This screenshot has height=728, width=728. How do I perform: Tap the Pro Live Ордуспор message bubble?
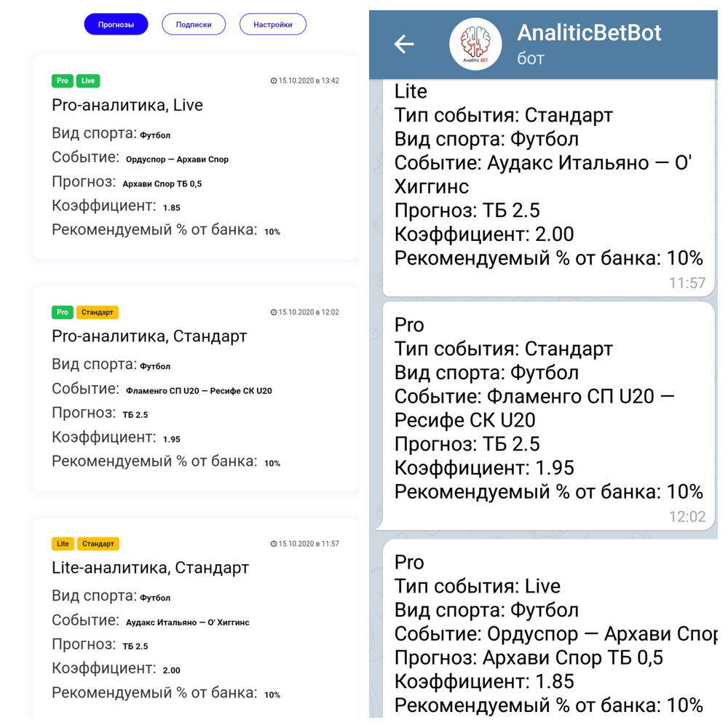[547, 632]
